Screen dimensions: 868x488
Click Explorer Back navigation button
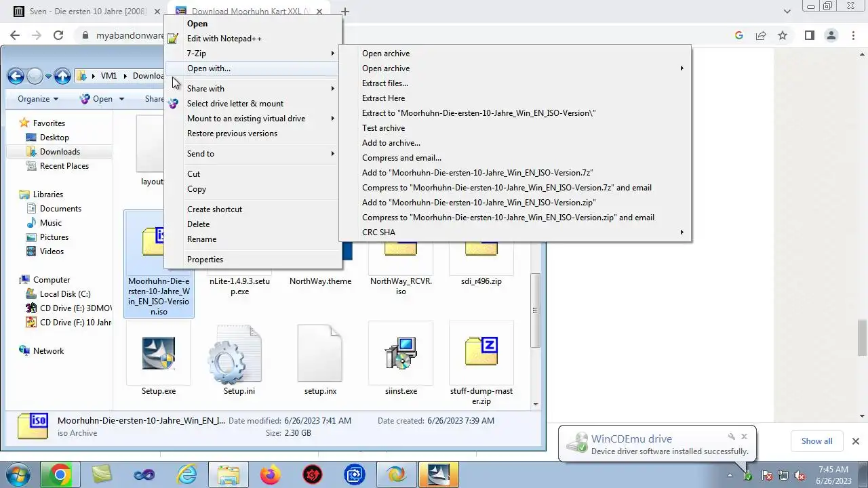click(x=16, y=76)
